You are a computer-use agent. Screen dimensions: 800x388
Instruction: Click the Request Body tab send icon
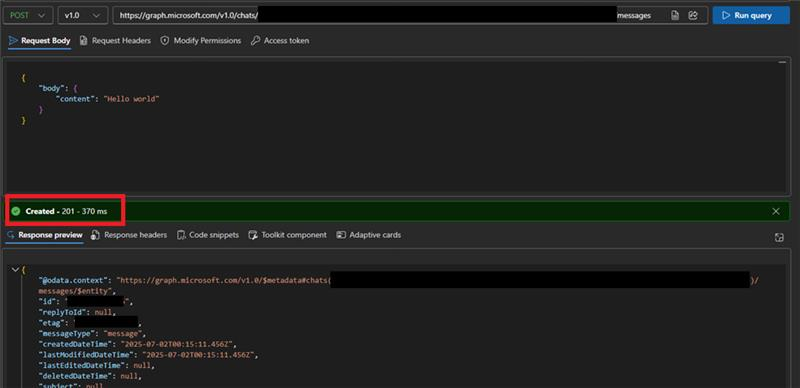click(13, 40)
